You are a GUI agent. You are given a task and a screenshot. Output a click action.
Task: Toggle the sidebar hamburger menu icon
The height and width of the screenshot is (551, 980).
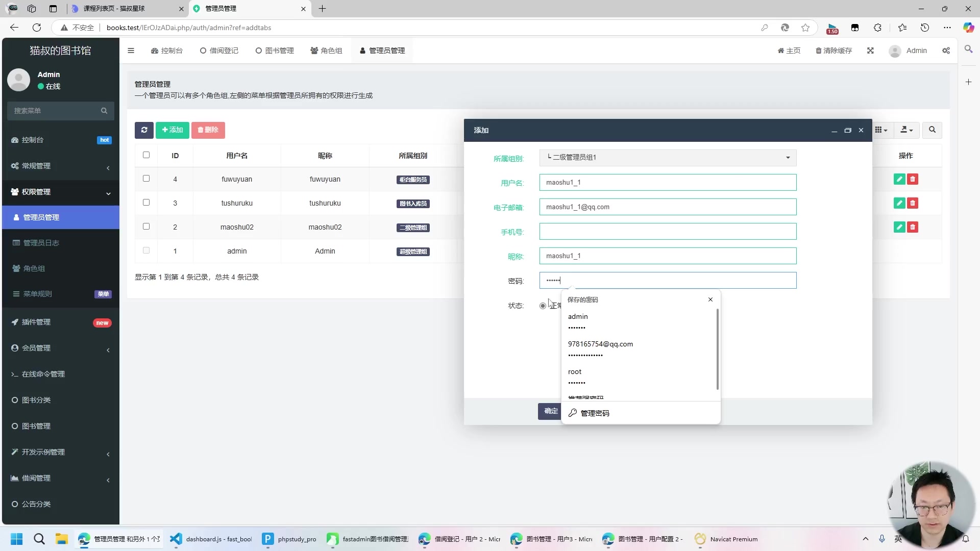131,51
